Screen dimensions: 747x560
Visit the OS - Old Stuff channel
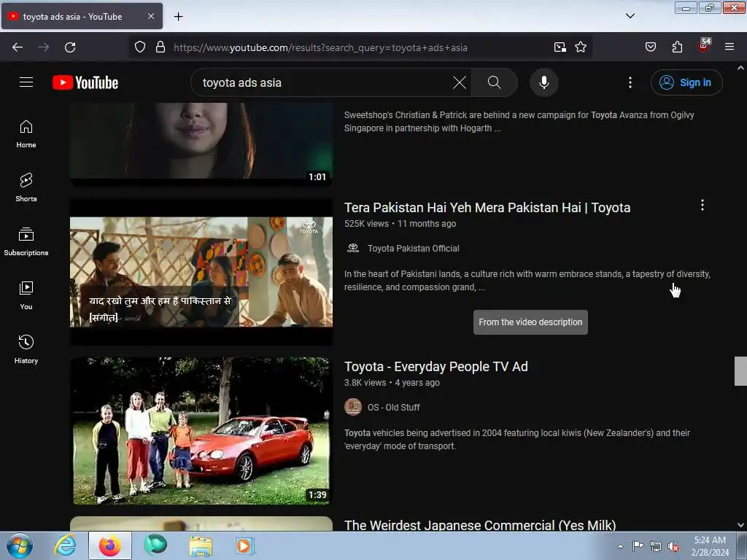[393, 408]
